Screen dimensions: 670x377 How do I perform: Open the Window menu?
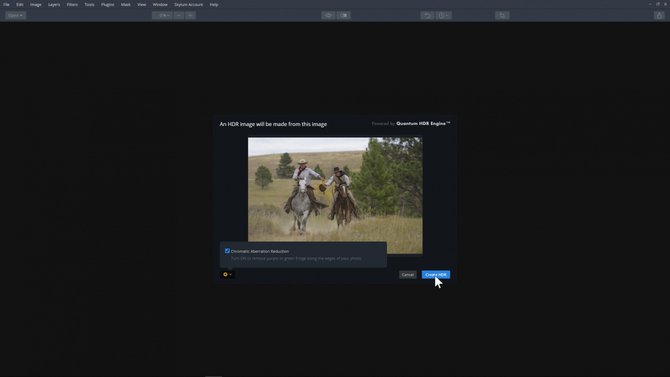160,4
